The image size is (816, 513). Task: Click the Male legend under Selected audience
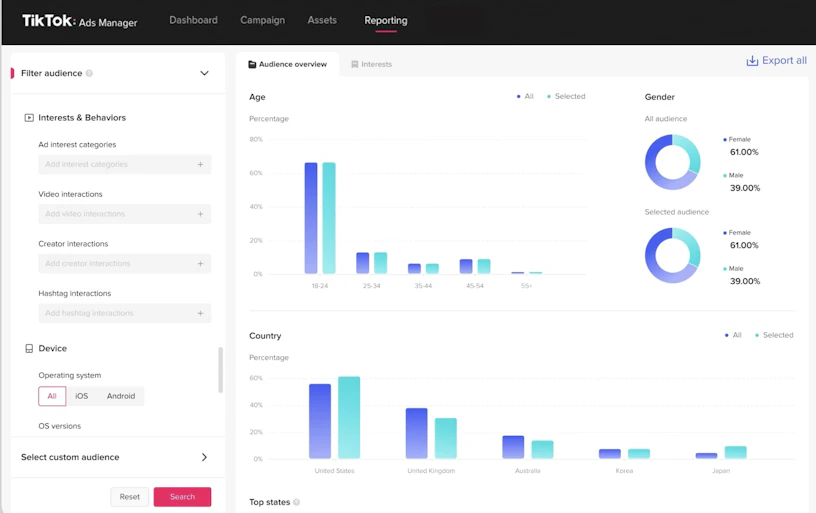click(735, 268)
